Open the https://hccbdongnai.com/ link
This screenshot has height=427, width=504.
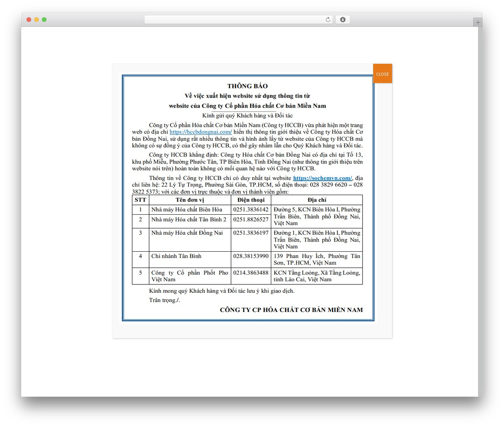[x=201, y=132]
